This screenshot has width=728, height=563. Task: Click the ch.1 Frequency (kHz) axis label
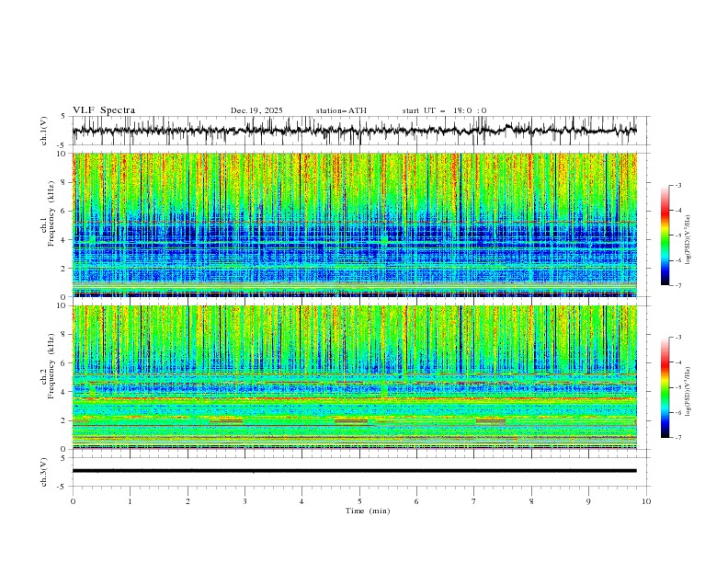coord(48,213)
